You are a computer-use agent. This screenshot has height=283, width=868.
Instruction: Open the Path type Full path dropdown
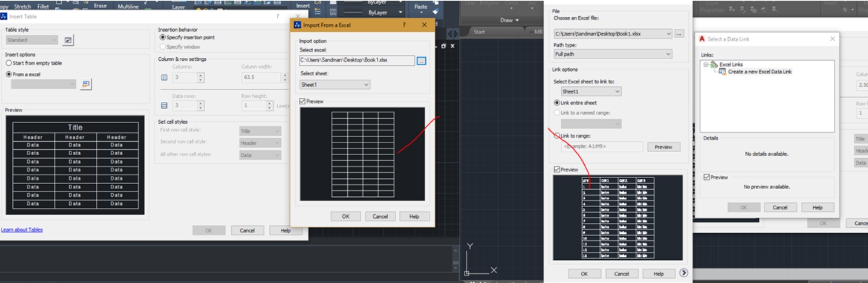[x=613, y=54]
